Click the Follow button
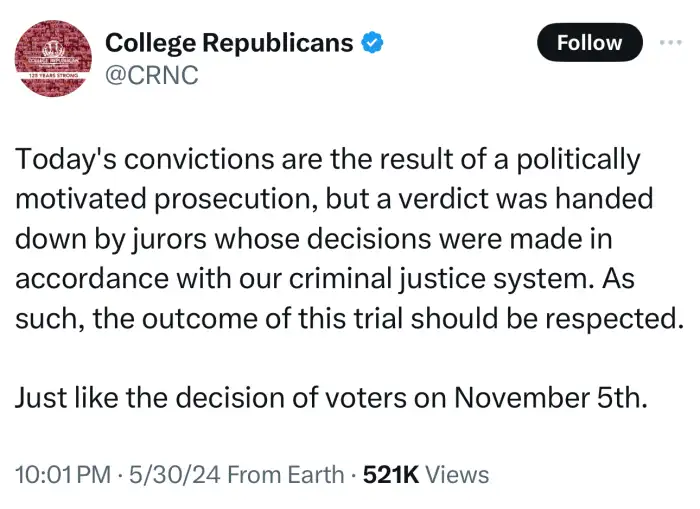Viewport: 700px width, 509px height. tap(589, 43)
